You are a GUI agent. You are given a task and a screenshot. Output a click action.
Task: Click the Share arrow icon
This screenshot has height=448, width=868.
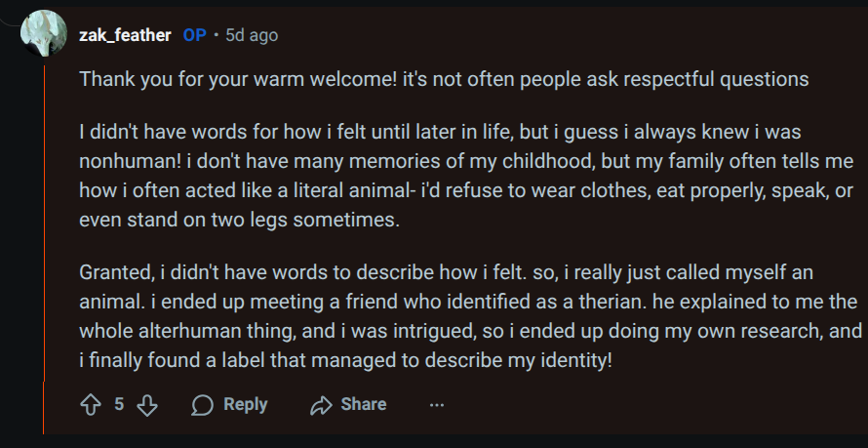coord(321,404)
